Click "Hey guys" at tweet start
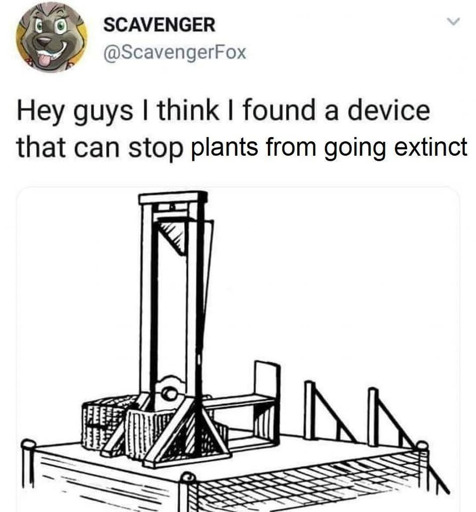The width and height of the screenshot is (476, 512). coord(75,113)
